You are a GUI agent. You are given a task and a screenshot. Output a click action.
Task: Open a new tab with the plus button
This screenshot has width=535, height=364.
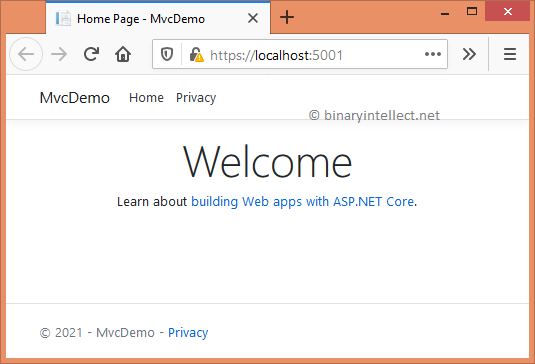coord(287,17)
